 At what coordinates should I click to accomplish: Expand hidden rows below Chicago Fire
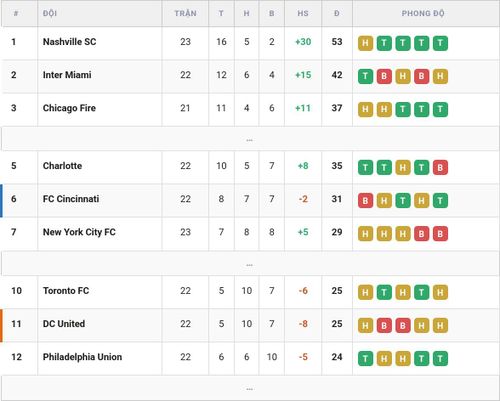click(250, 139)
